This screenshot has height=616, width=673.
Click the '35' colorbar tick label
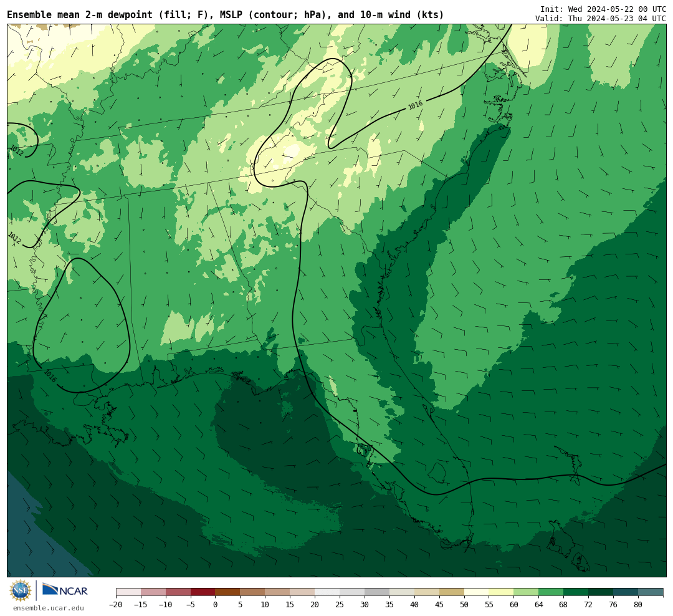click(x=389, y=605)
